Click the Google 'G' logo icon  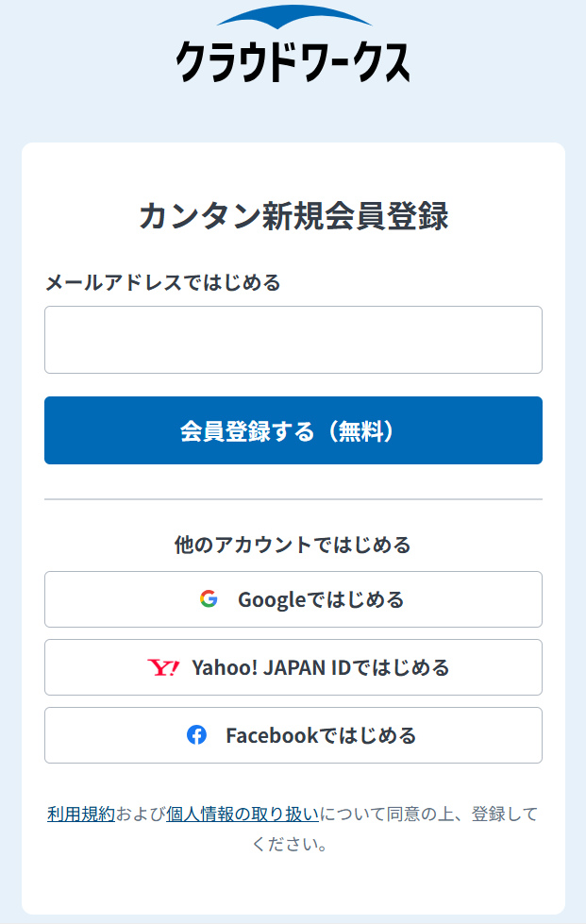209,599
